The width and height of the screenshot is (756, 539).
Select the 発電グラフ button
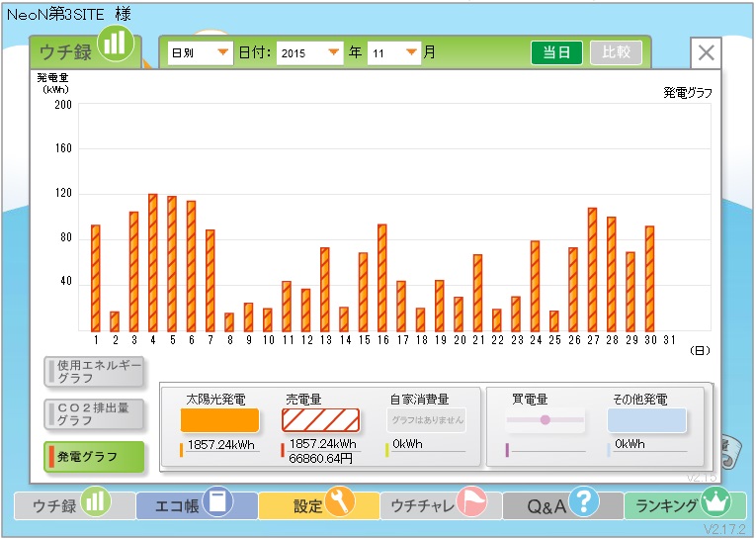tap(94, 457)
